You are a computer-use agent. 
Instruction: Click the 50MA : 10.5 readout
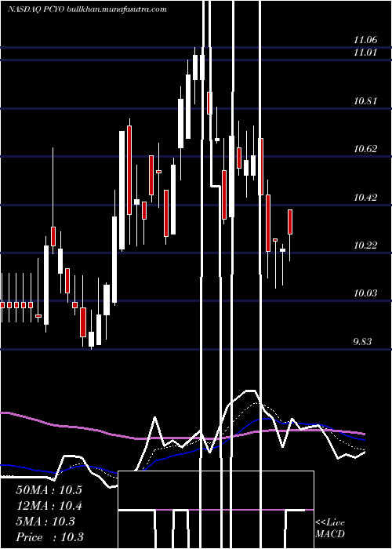pos(49,490)
